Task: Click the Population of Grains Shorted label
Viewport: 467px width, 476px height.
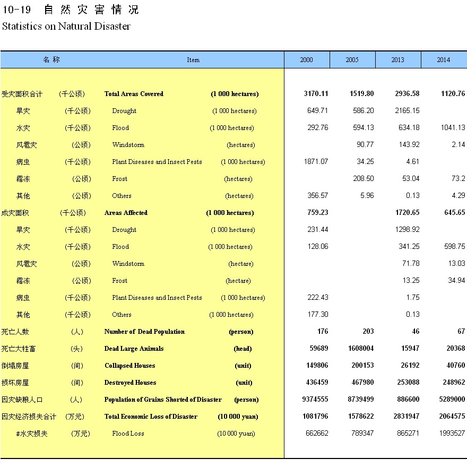Action: pos(163,400)
